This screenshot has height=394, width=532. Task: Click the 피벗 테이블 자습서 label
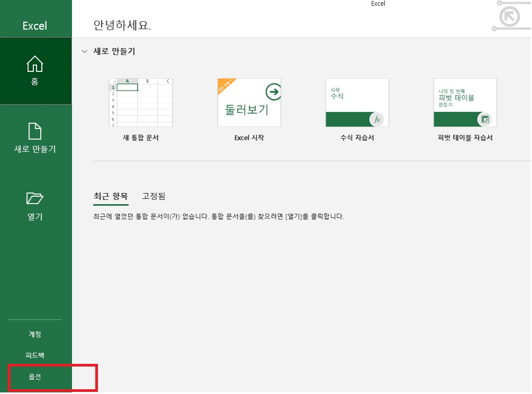(x=465, y=138)
